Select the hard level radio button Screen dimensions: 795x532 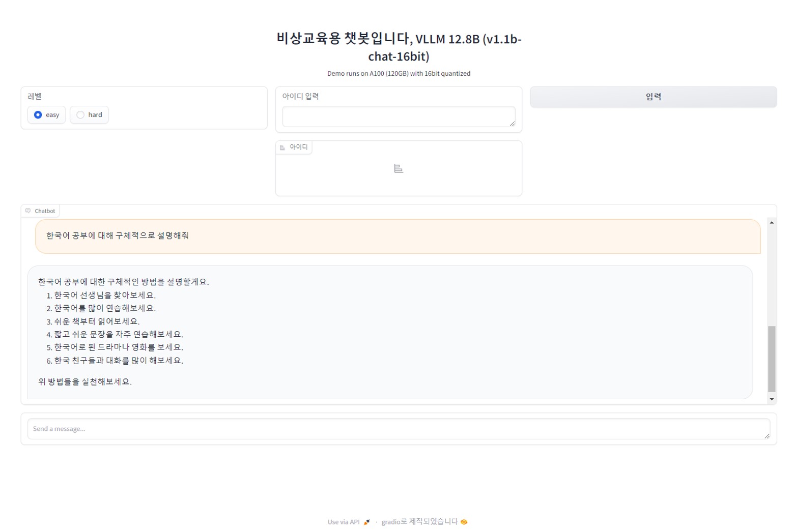point(80,115)
